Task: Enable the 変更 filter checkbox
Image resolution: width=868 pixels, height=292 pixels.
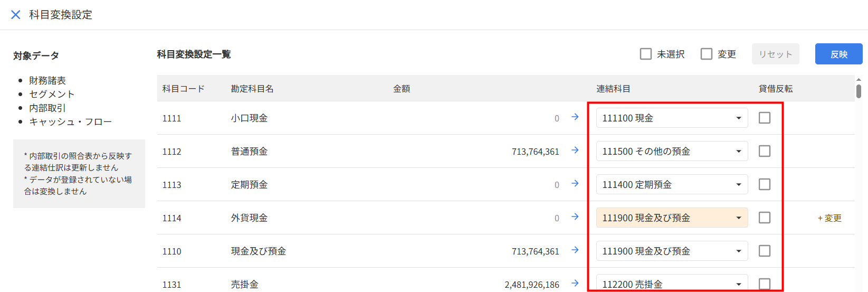Action: coord(707,54)
